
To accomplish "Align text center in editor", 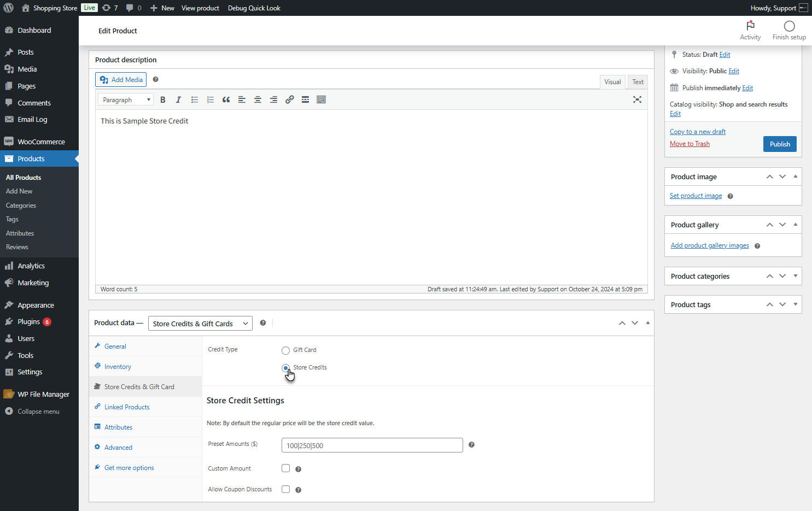I will [258, 99].
